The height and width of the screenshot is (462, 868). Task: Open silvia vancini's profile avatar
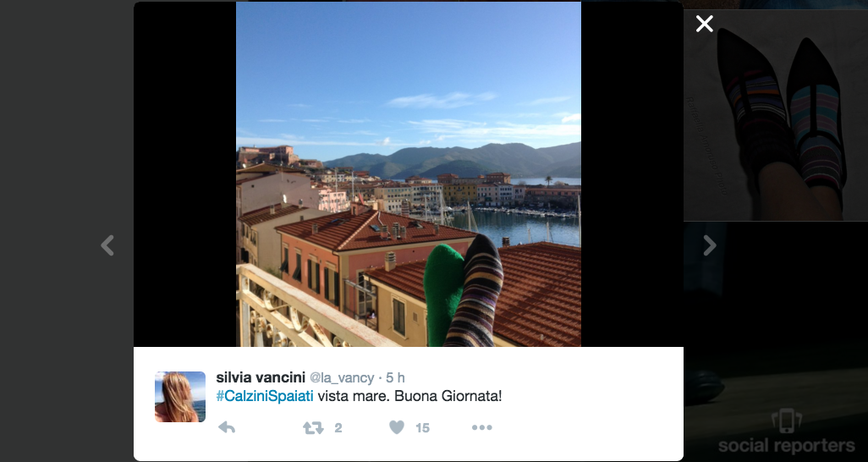coord(180,397)
